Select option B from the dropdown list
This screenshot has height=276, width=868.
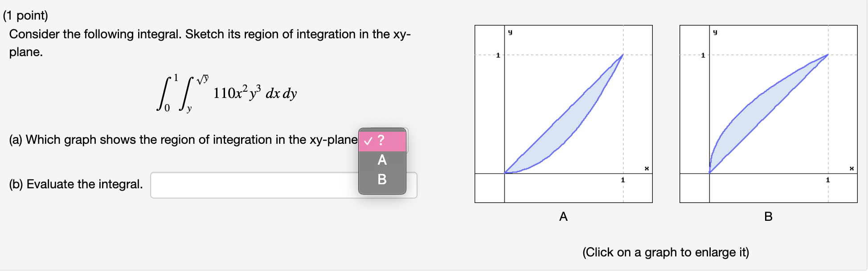click(x=382, y=180)
